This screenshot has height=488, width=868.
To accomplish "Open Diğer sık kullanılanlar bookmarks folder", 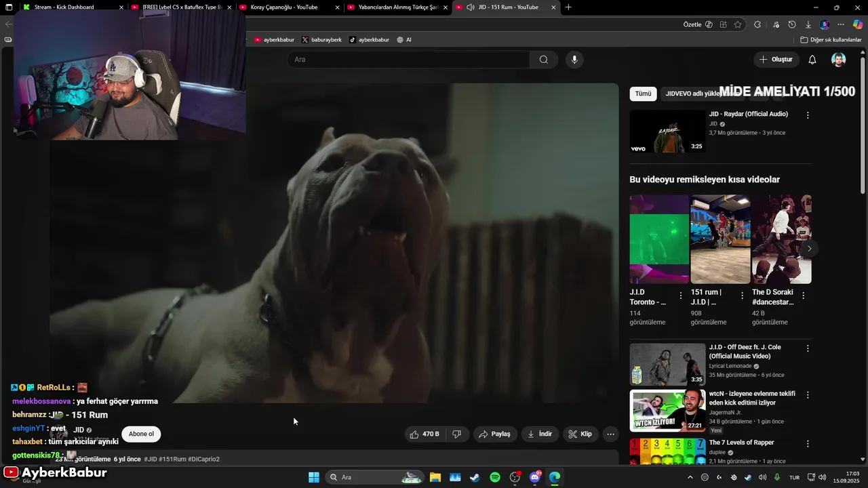I will [831, 40].
